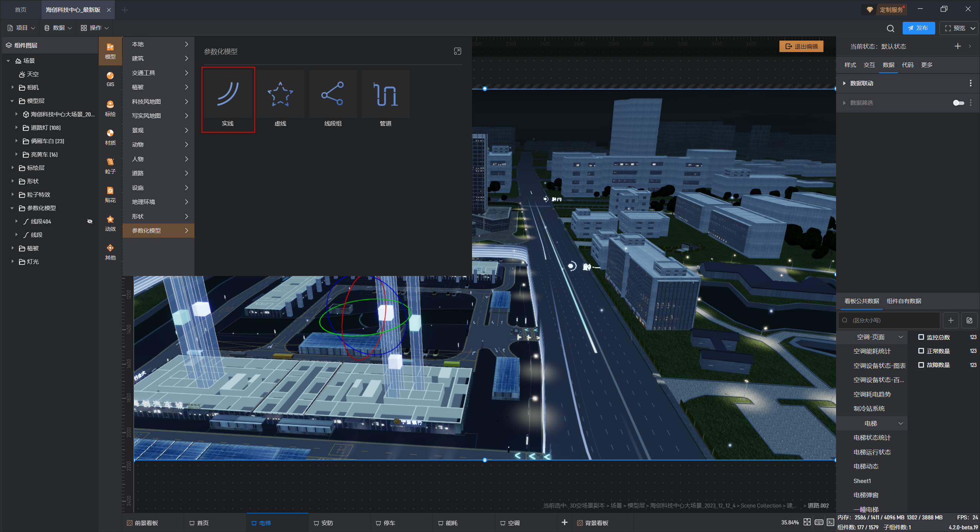Switch to 组件自有数据 tab
The width and height of the screenshot is (980, 532).
tap(903, 301)
